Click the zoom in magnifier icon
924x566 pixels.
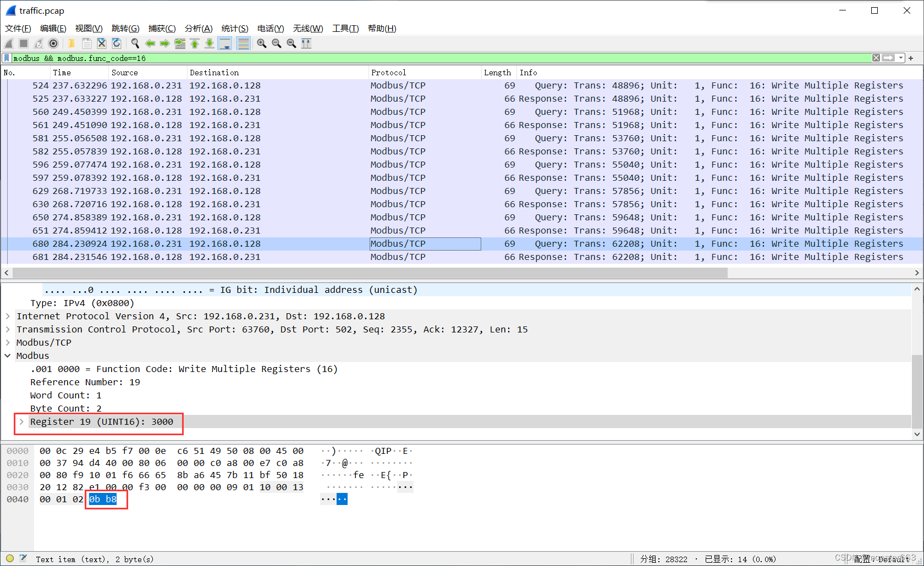point(262,43)
